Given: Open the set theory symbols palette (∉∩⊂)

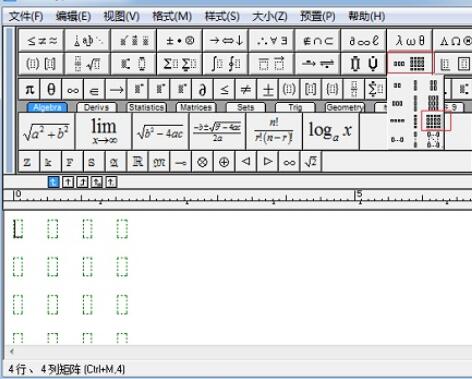Looking at the screenshot, I should [x=318, y=41].
